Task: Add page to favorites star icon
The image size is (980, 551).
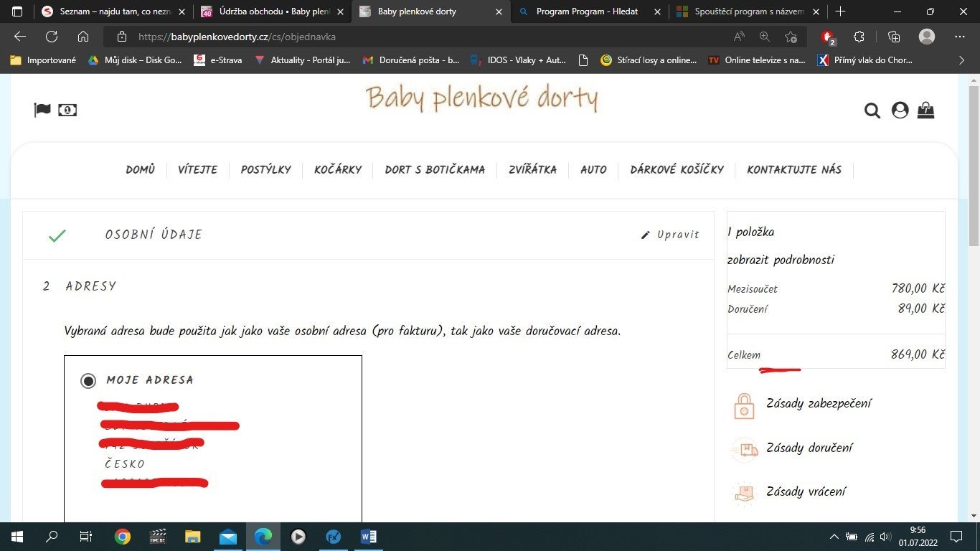Action: [x=791, y=37]
